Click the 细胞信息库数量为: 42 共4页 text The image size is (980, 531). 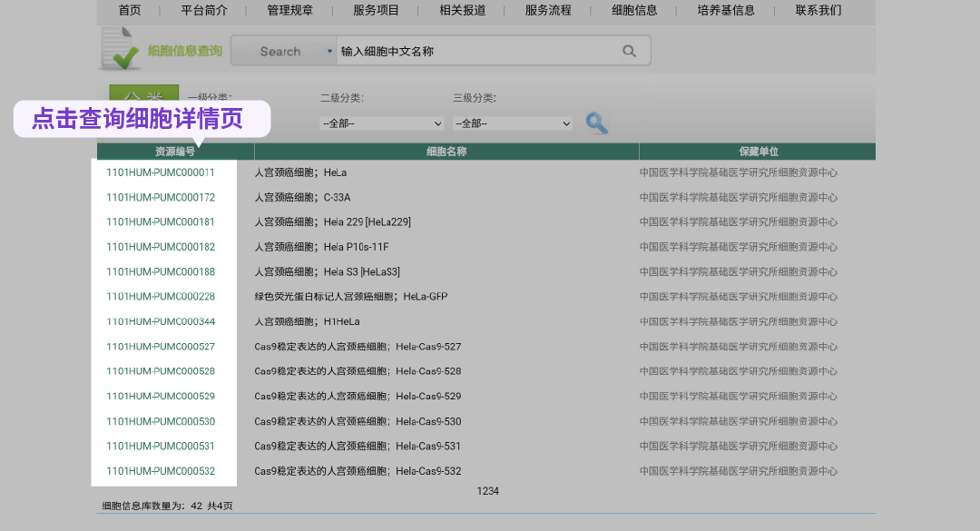(168, 506)
